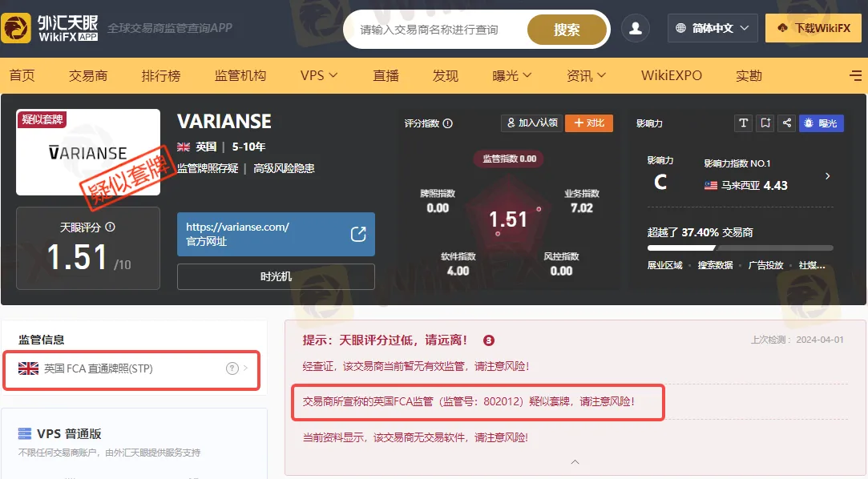The image size is (868, 479).
Task: Click the 上次检测 2024-04-01 date
Action: point(797,340)
